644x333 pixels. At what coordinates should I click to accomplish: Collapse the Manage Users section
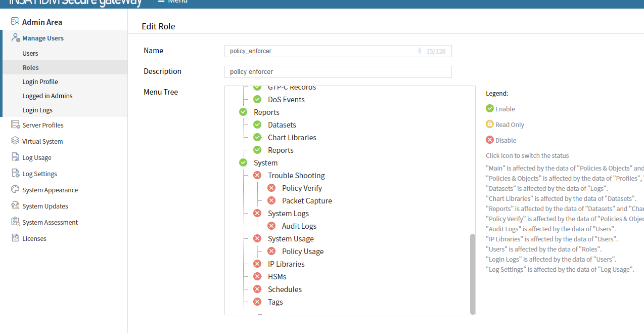coord(42,38)
